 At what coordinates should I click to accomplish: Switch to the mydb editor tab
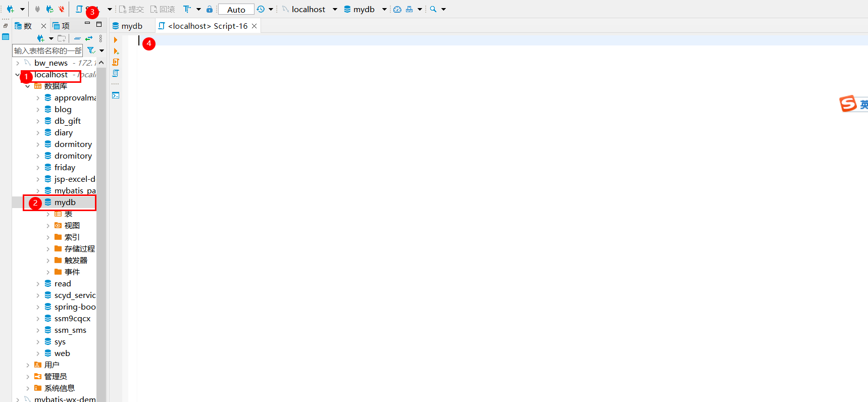[127, 26]
